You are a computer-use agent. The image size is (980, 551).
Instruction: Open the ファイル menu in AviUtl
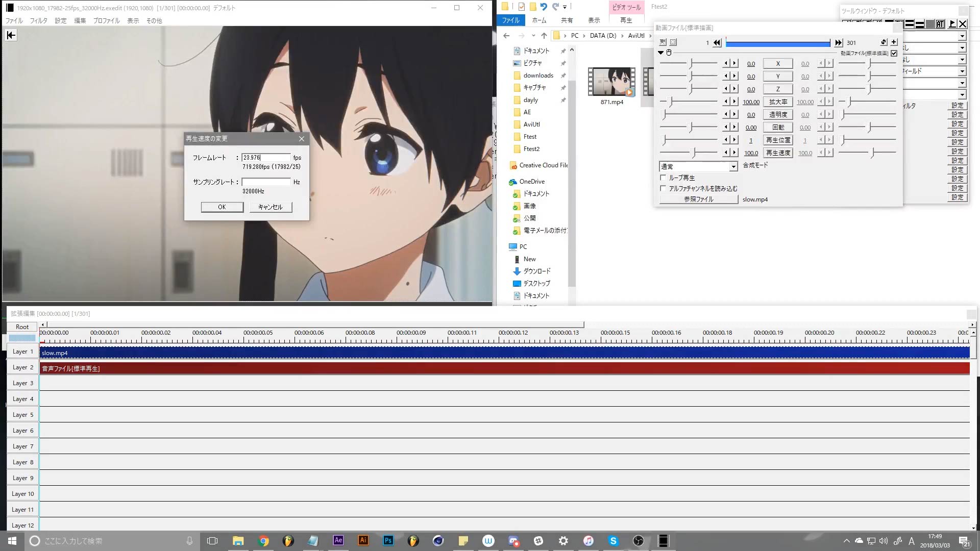tap(14, 21)
